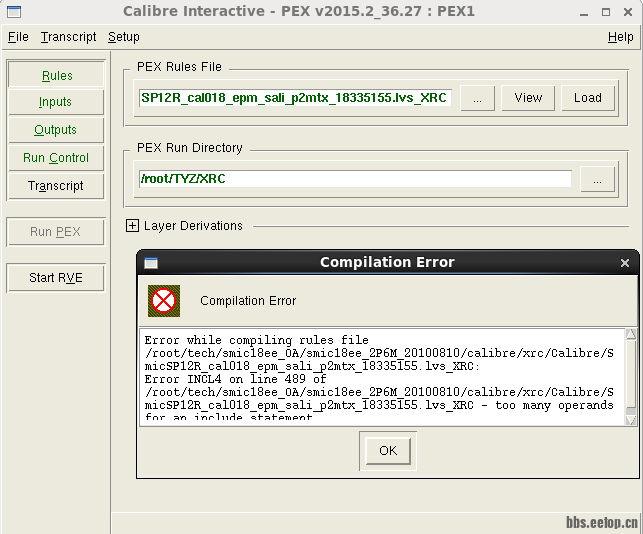Click the error message scroll down arrow
Image resolution: width=643 pixels, height=534 pixels.
[631, 420]
